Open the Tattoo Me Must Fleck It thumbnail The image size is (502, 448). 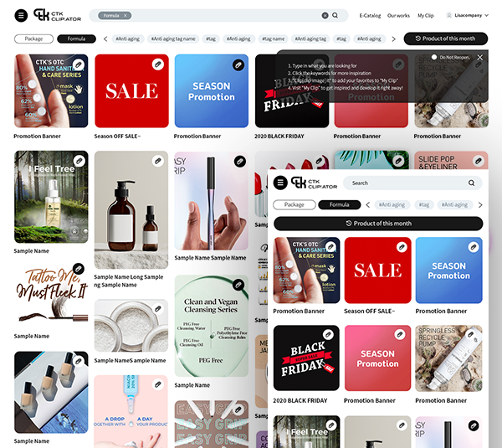[x=51, y=295]
